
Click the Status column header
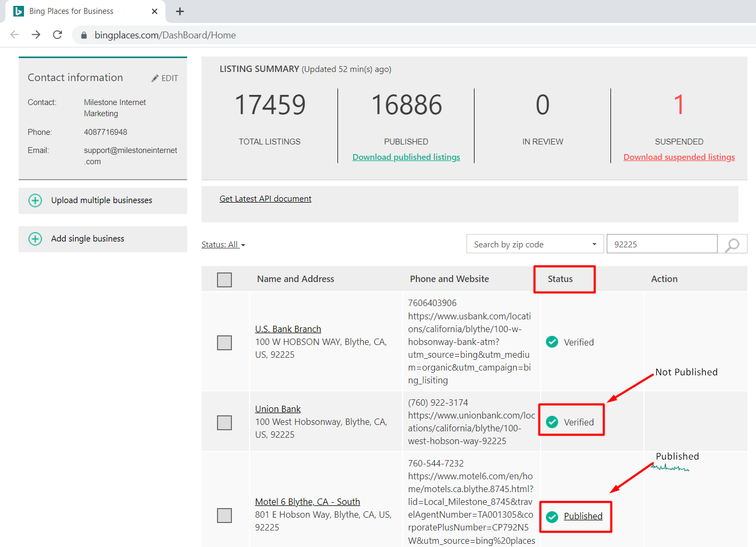[560, 279]
